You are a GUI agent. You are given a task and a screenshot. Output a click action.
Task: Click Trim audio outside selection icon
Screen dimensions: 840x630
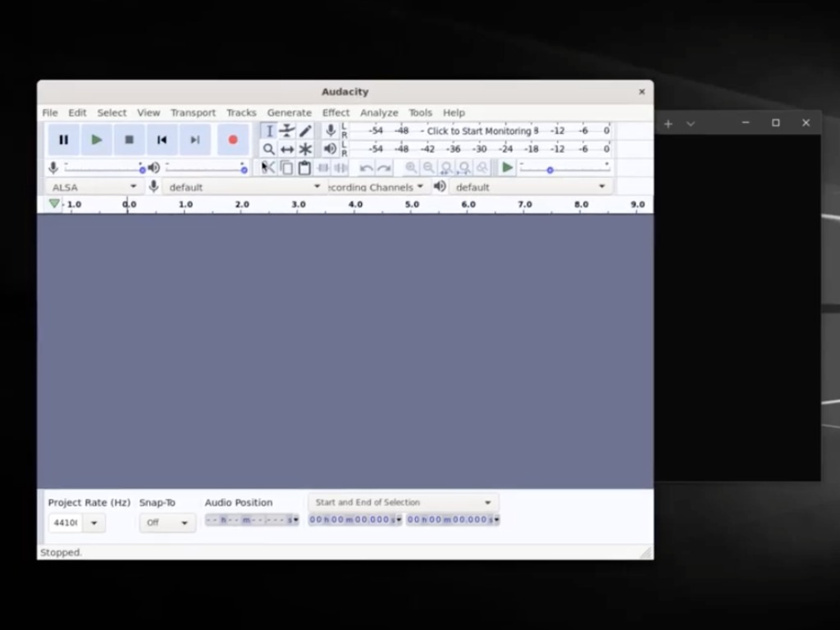click(323, 167)
